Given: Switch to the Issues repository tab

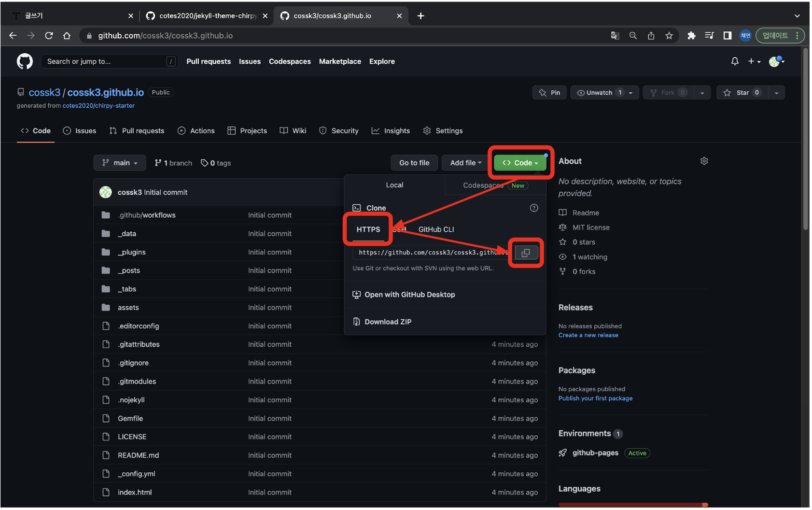Looking at the screenshot, I should coord(80,131).
